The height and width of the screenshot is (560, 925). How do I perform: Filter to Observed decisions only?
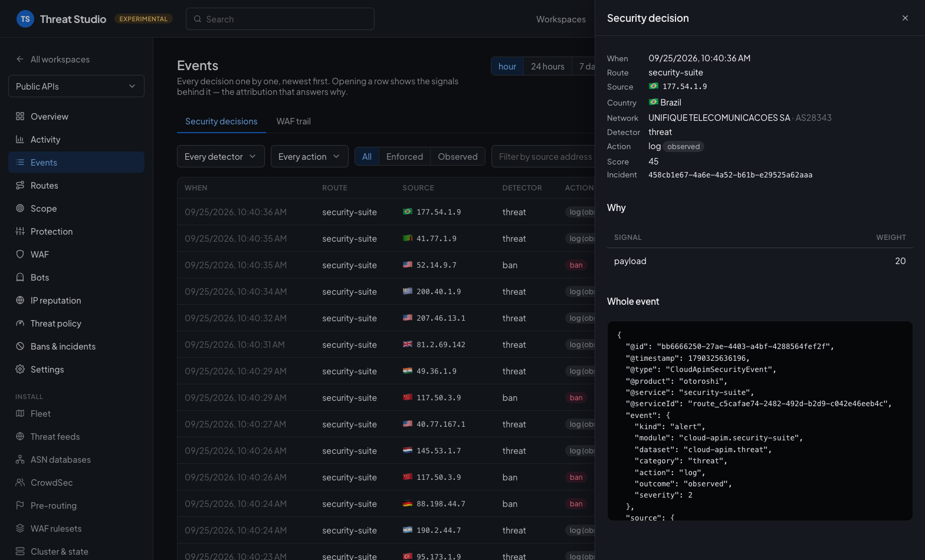(458, 156)
